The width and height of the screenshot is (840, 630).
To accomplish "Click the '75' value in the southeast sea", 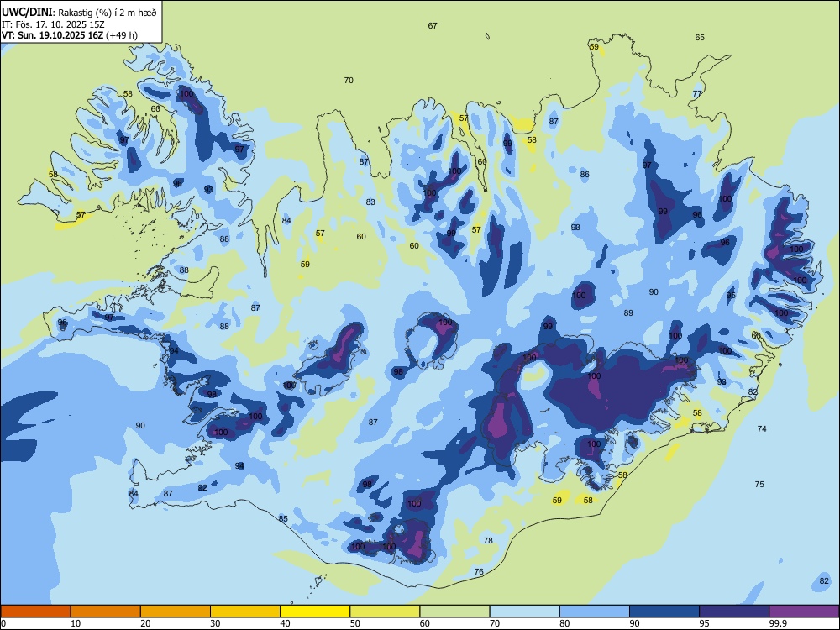I will pyautogui.click(x=759, y=485).
